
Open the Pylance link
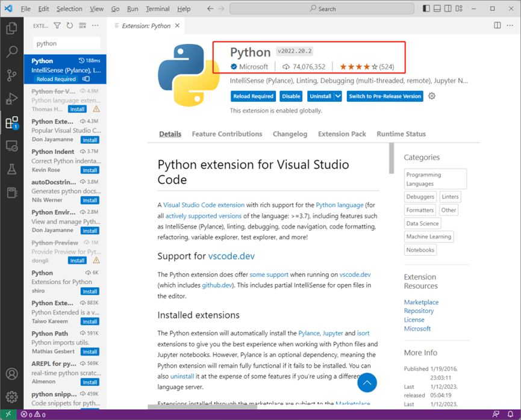click(308, 333)
